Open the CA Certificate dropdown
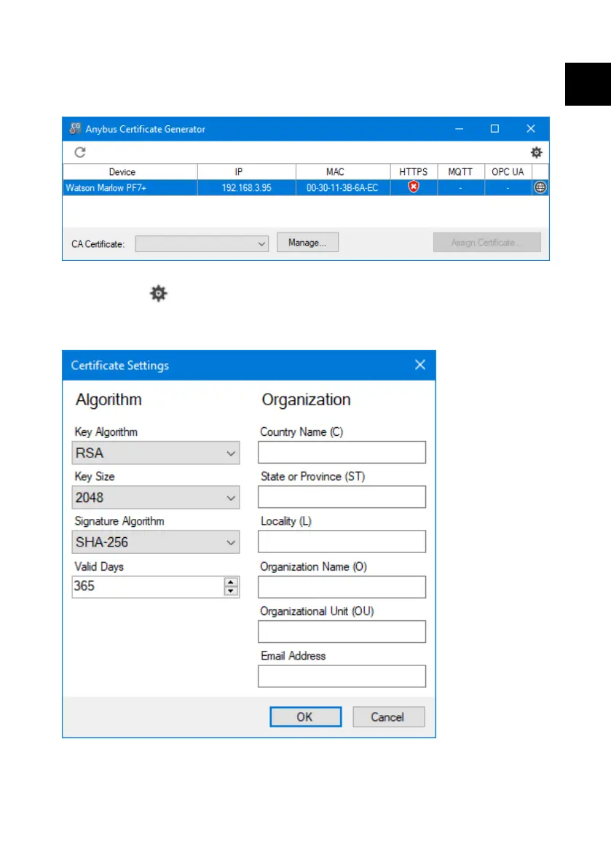611x868 pixels. [202, 243]
